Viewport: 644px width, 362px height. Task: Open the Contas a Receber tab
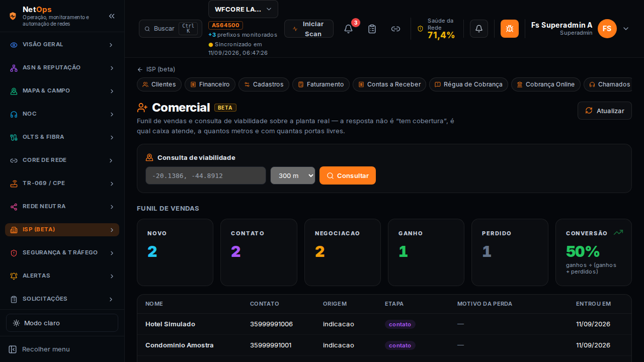pyautogui.click(x=389, y=84)
